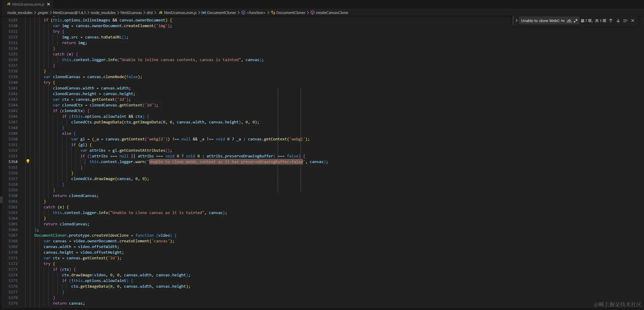The width and height of the screenshot is (644, 310).
Task: Open DocumentCloner breadcrumb before <function>
Action: pos(219,13)
